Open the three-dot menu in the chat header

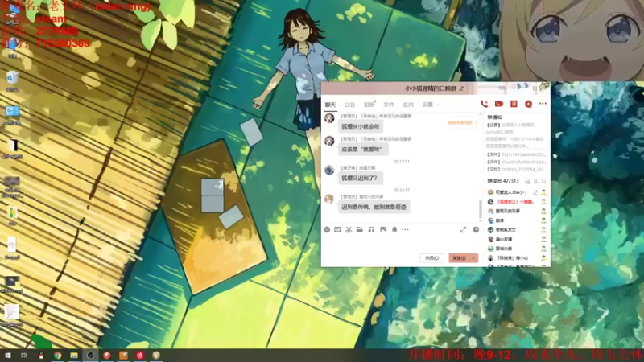click(543, 104)
